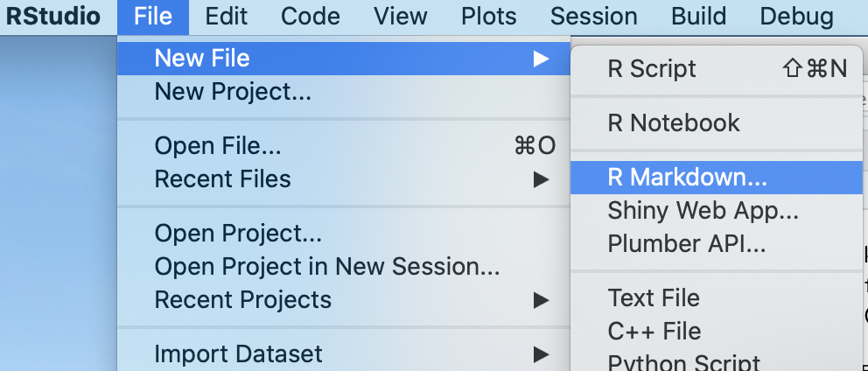Create a new R Notebook

point(674,123)
